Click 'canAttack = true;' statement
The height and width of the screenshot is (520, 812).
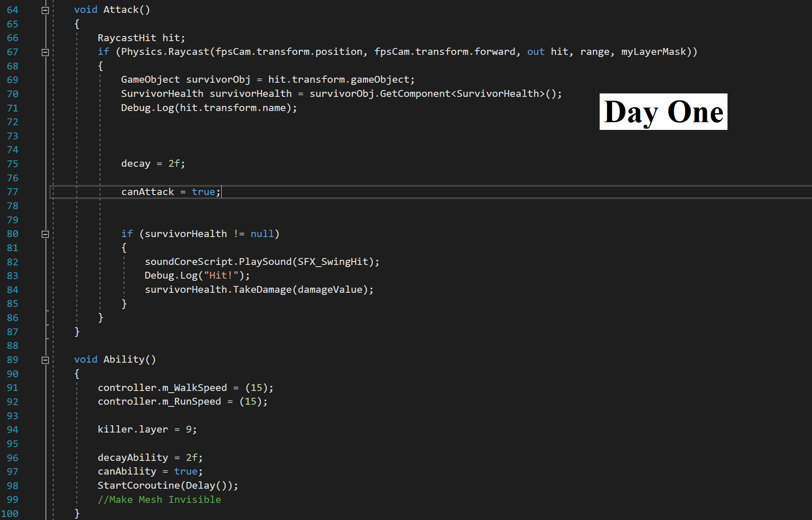[171, 192]
